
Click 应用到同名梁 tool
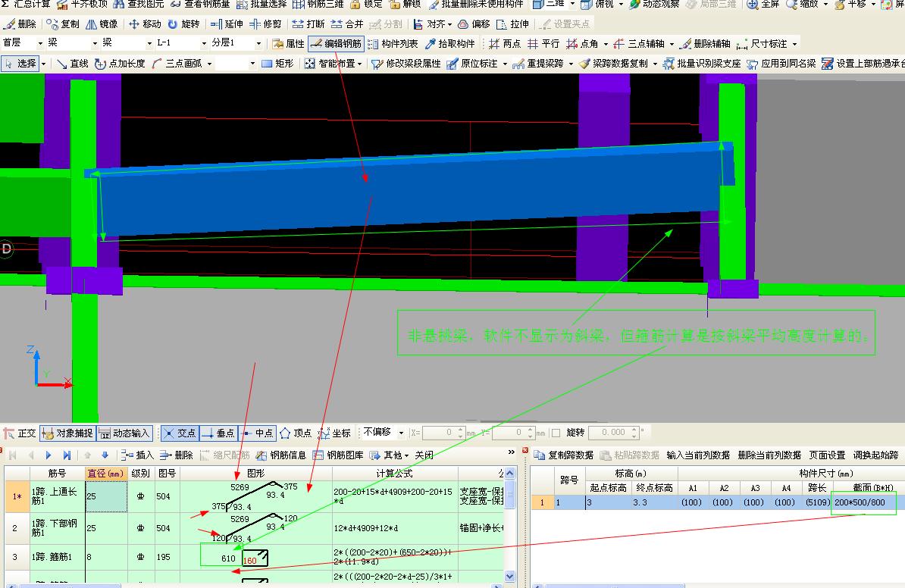click(781, 64)
